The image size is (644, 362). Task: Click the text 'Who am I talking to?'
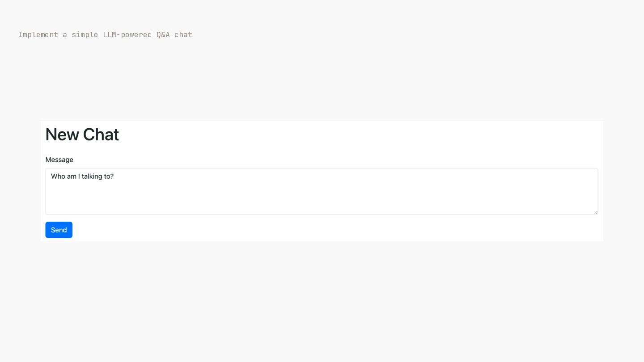[x=82, y=177]
